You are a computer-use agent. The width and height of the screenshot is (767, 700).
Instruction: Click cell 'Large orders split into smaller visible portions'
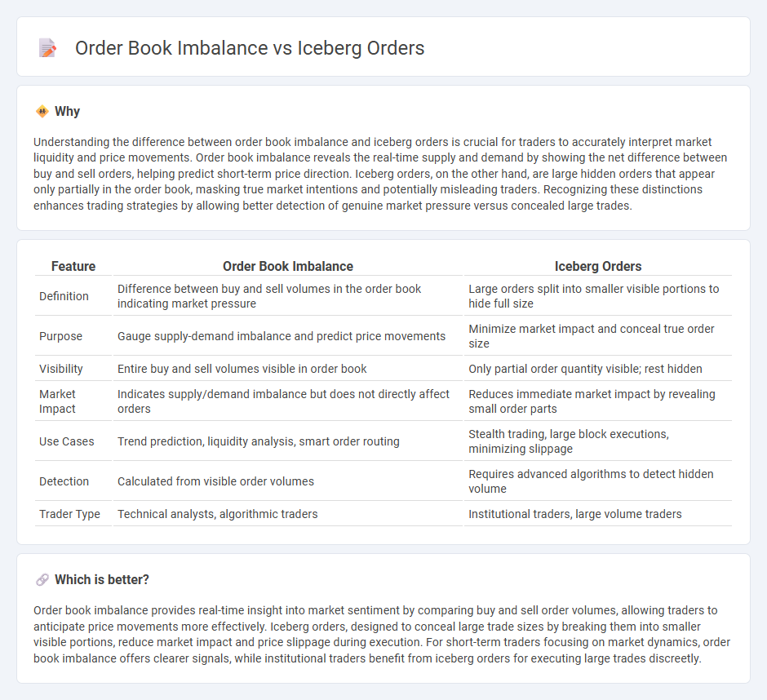(598, 296)
